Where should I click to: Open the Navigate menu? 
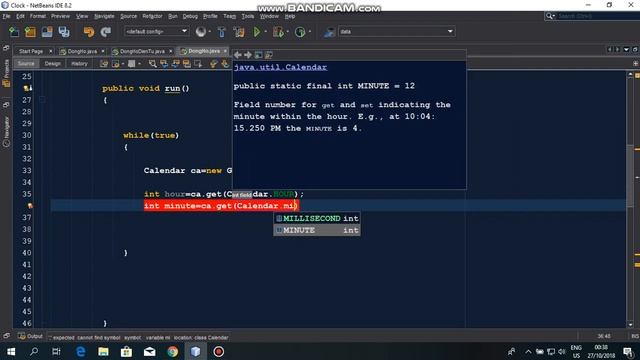(104, 16)
